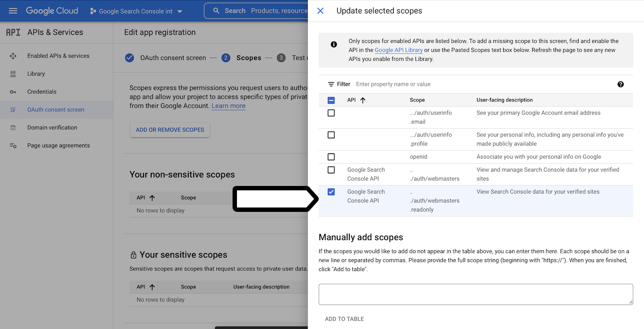
Task: Click the info icon in the notice banner
Action: pos(334,44)
